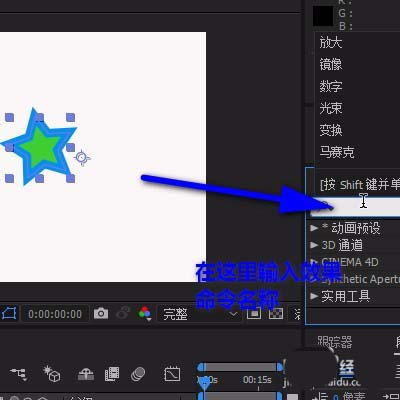
Task: Toggle the frame blending filmstrip icon
Action: 112,374
